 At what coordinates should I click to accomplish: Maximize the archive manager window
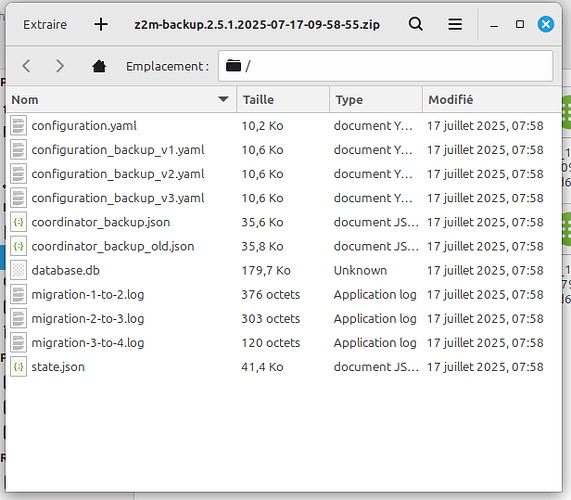(x=520, y=24)
